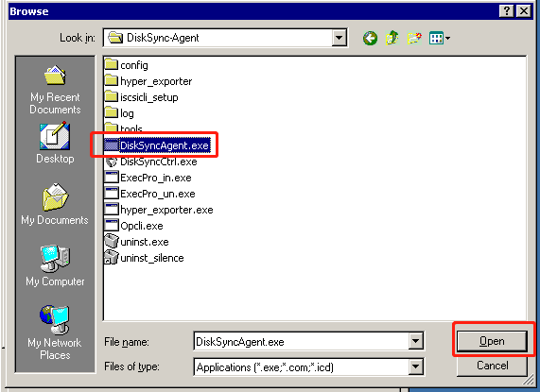This screenshot has width=540, height=392.
Task: Select the text 'ExecPro_in.exe'
Action: (x=156, y=178)
